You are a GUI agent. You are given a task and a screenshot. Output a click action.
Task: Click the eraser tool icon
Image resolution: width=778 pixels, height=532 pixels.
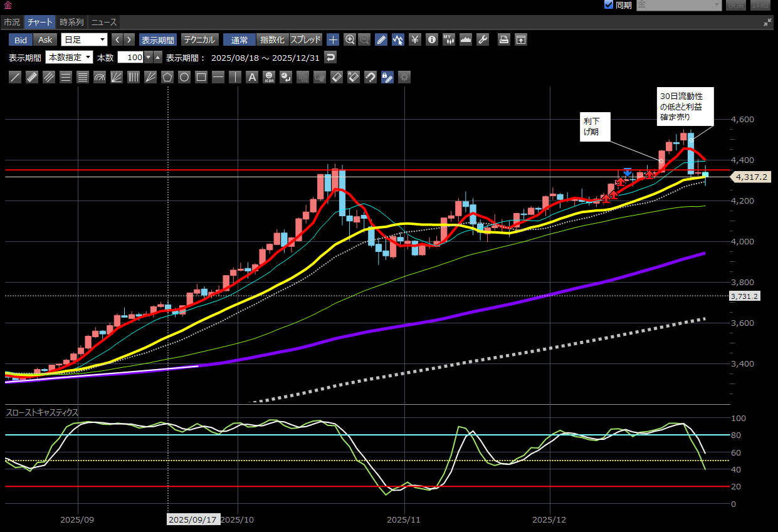(337, 77)
